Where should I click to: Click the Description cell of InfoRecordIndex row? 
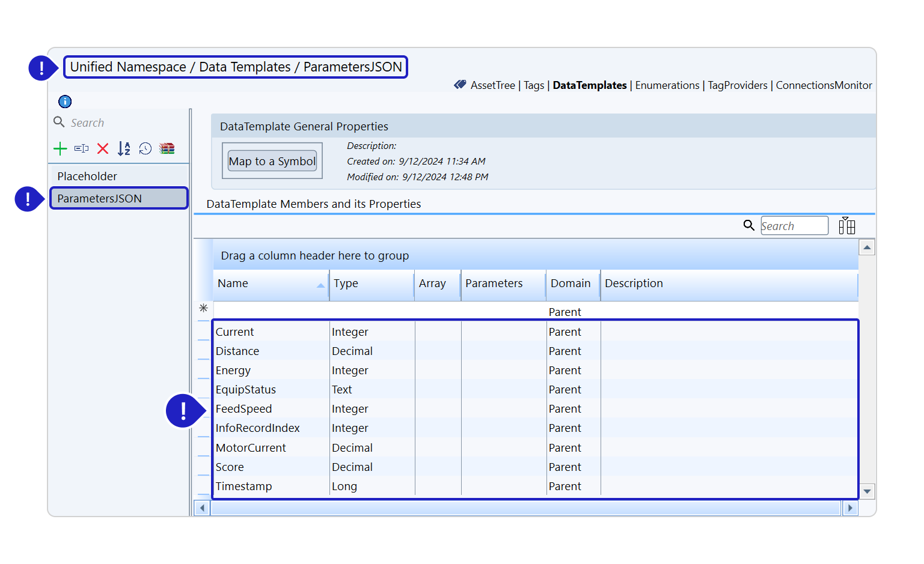[x=729, y=428]
